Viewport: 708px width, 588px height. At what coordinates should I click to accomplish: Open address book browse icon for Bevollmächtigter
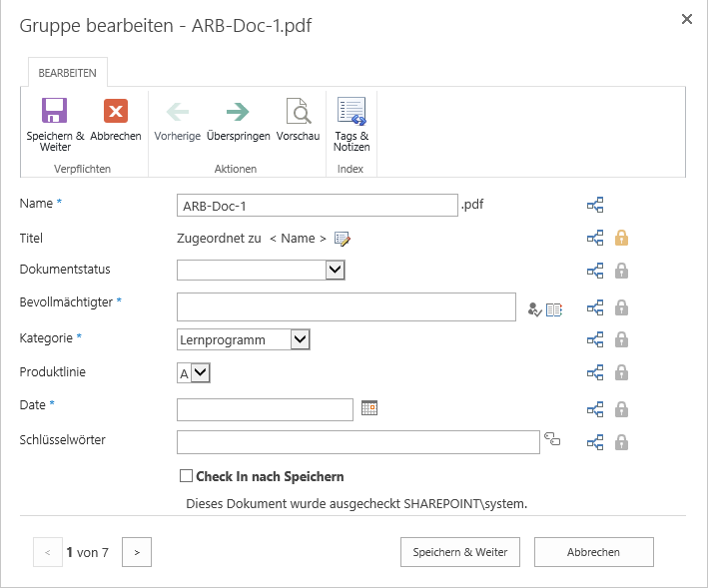554,309
